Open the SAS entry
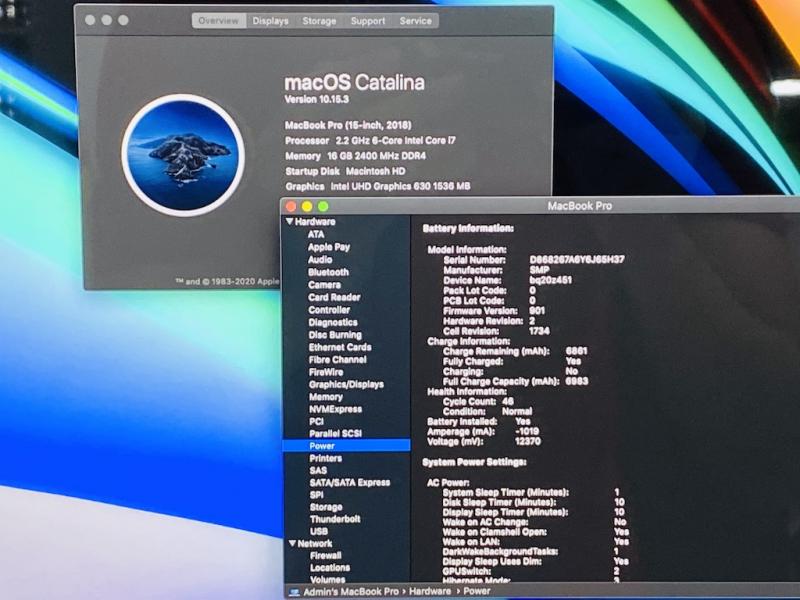 [318, 470]
